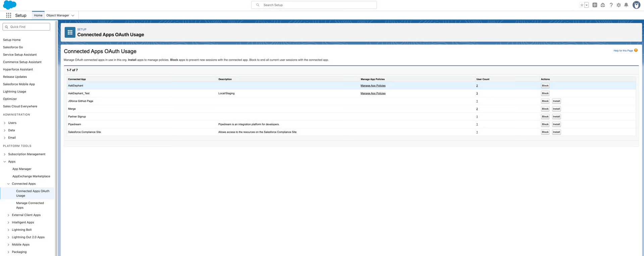The height and width of the screenshot is (256, 644).
Task: Click the Favorites star icon
Action: [x=582, y=5]
